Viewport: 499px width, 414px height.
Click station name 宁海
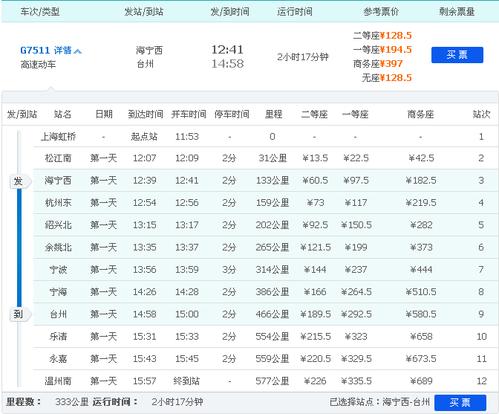point(58,292)
